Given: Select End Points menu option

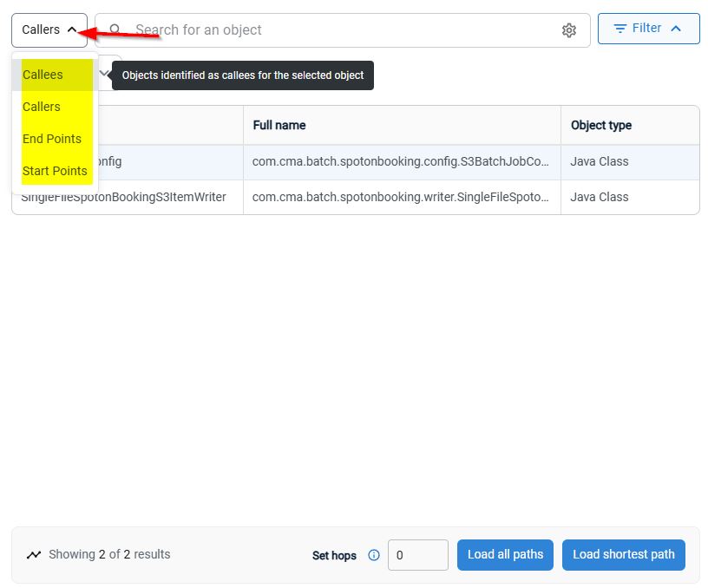Looking at the screenshot, I should 52,139.
